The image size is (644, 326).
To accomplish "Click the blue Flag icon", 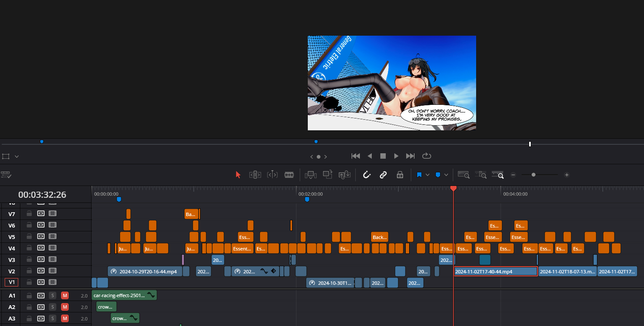I will (419, 175).
